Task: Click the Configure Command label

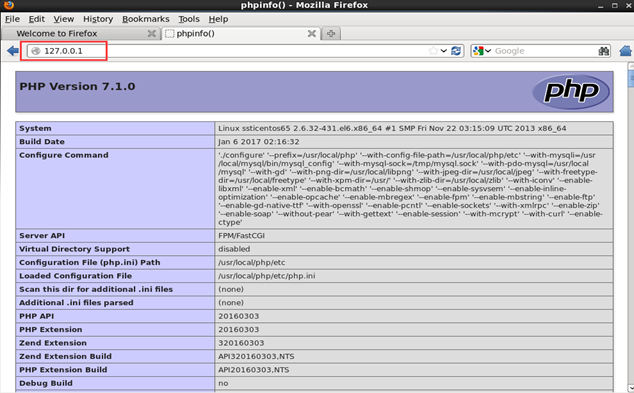Action: coord(64,155)
